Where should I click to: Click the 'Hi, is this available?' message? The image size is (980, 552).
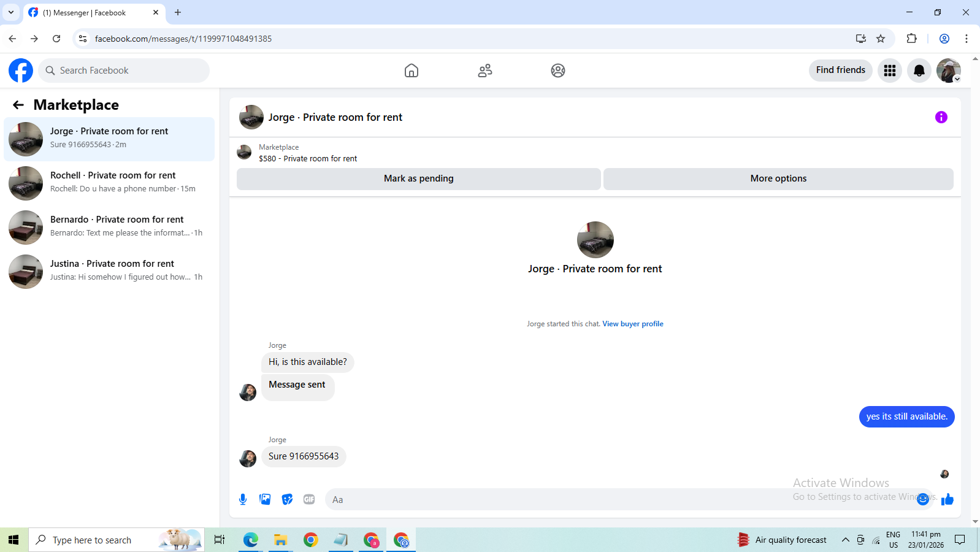308,362
